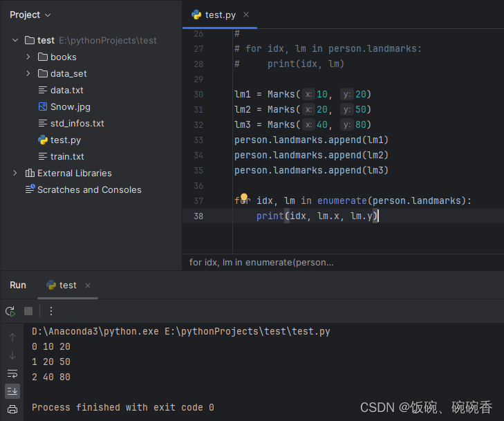Viewport: 504px width, 421px height.
Task: Rerun the test script
Action: point(10,311)
